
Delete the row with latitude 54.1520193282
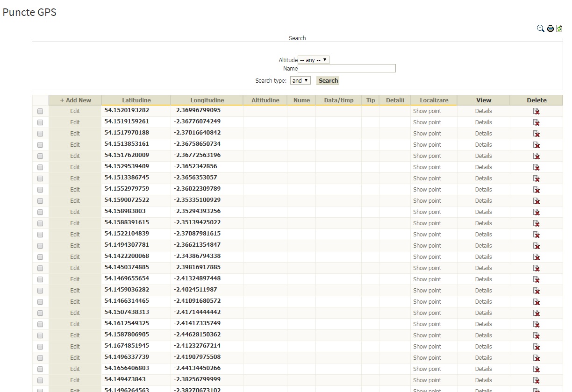pyautogui.click(x=536, y=111)
